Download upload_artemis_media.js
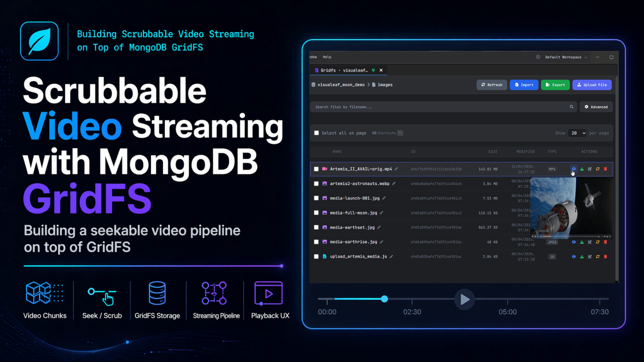The image size is (644, 362). click(x=582, y=257)
